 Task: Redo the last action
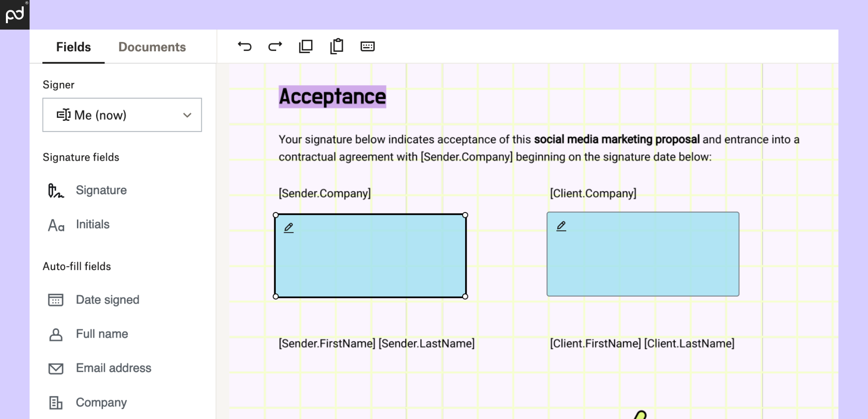(x=275, y=46)
